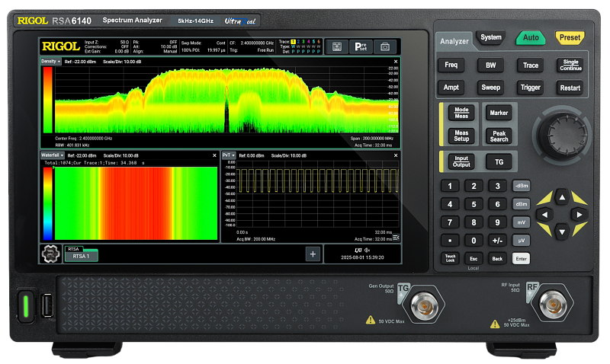The image size is (610, 364).
Task: Push the down arrow key on the panel
Action: click(562, 232)
